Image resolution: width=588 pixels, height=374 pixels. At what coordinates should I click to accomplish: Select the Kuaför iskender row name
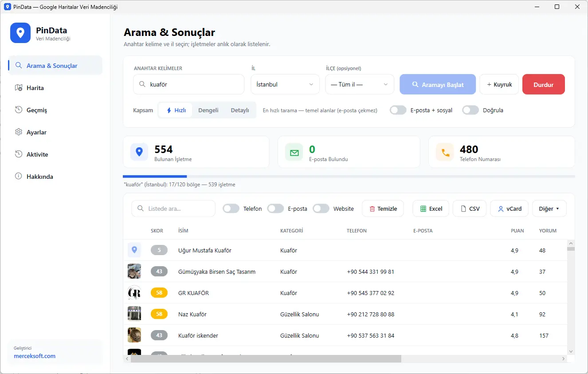(x=198, y=335)
